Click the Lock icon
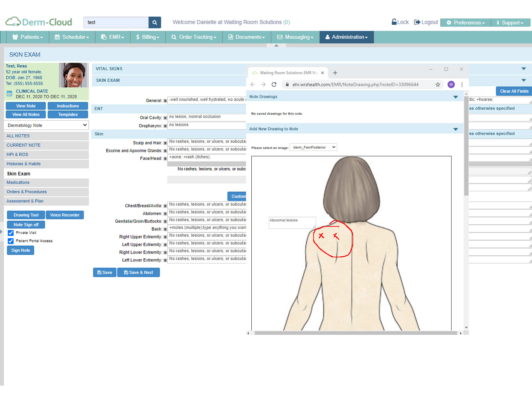 point(394,22)
